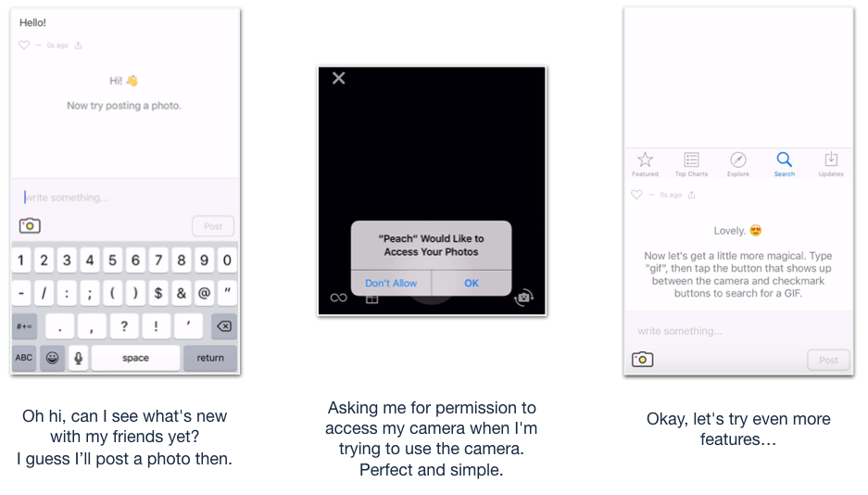Tap the 8 key
The image size is (868, 495).
point(181,260)
